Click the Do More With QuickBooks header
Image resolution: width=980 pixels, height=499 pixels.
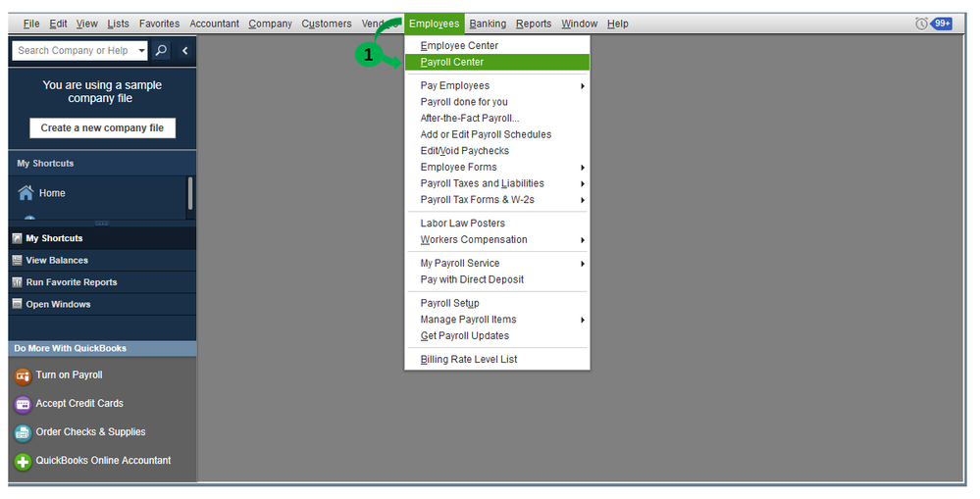pos(102,348)
